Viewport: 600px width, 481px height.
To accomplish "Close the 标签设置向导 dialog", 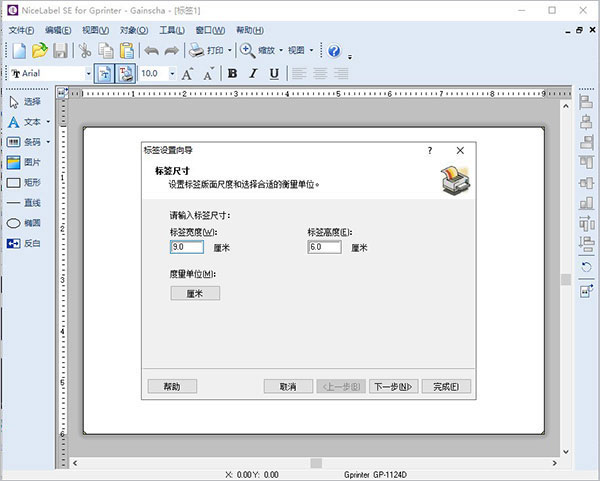I will tap(460, 150).
